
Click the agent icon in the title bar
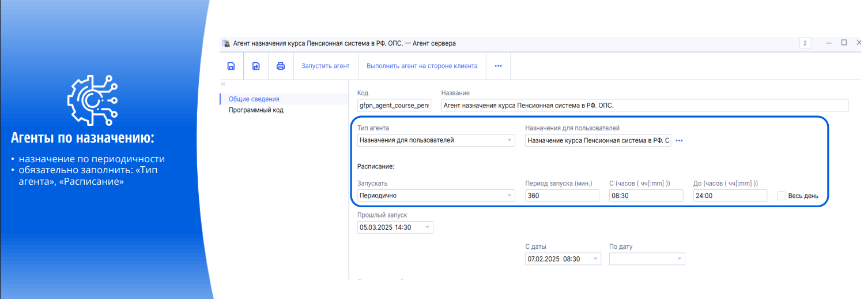[226, 43]
